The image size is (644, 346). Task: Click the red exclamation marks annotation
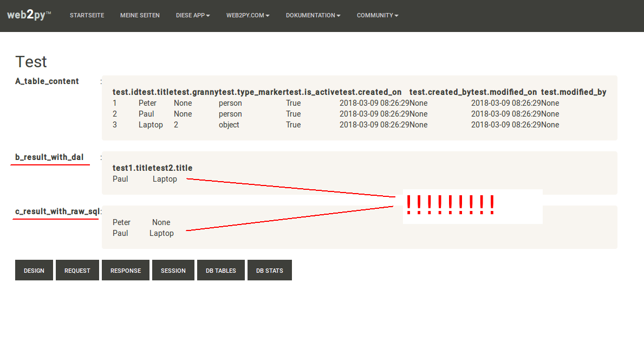tap(450, 204)
